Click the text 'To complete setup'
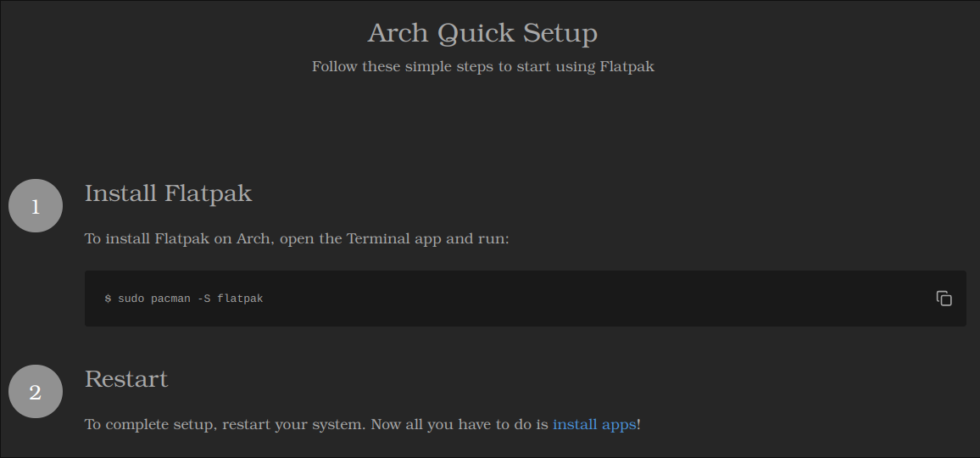The height and width of the screenshot is (458, 980). [x=148, y=424]
